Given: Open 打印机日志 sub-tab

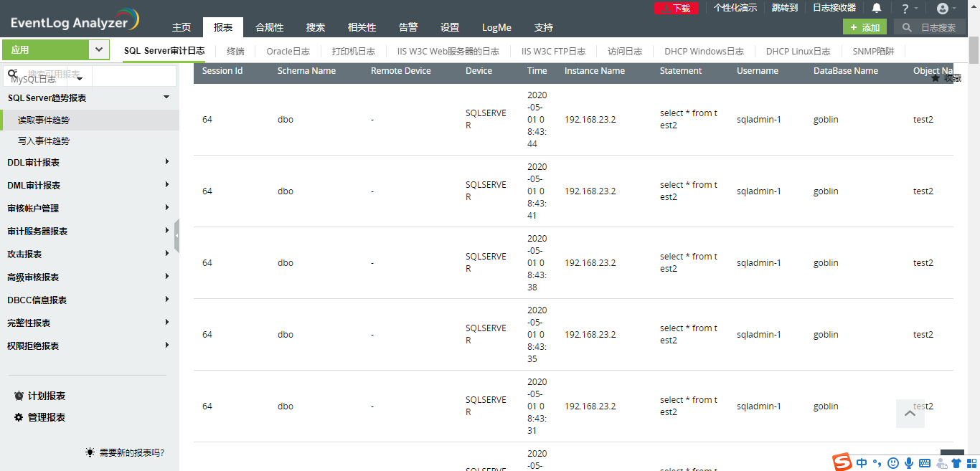Looking at the screenshot, I should point(354,52).
